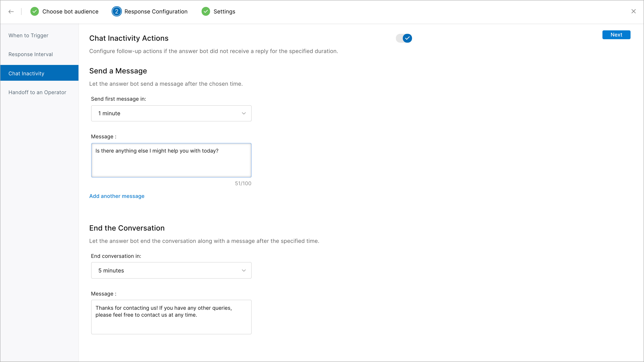Open the End conversation in dropdown
Screen dimensions: 644x362
point(171,270)
